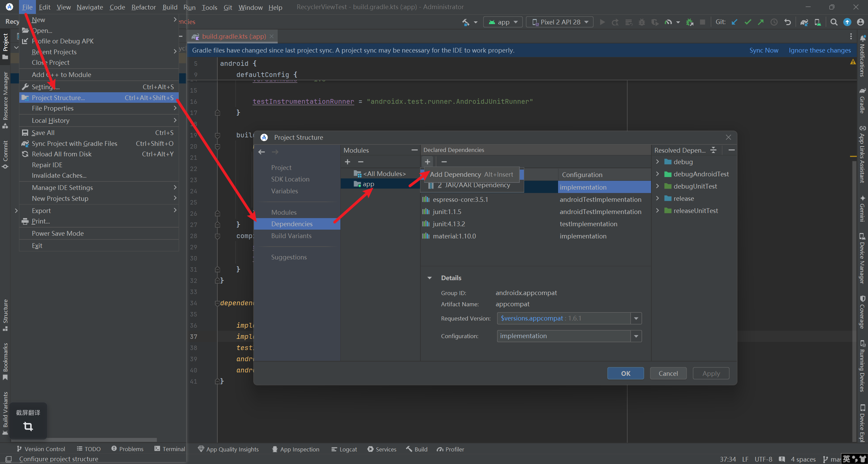This screenshot has width=868, height=464.
Task: Click the Project panel horizontal scrollbar
Action: 83,440
